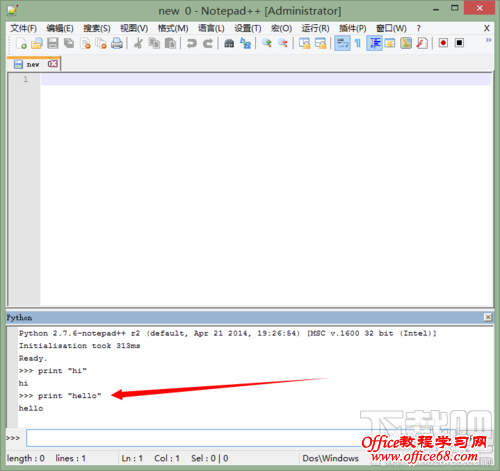500x471 pixels.
Task: Click the Copy toolbar icon
Action: (x=154, y=43)
